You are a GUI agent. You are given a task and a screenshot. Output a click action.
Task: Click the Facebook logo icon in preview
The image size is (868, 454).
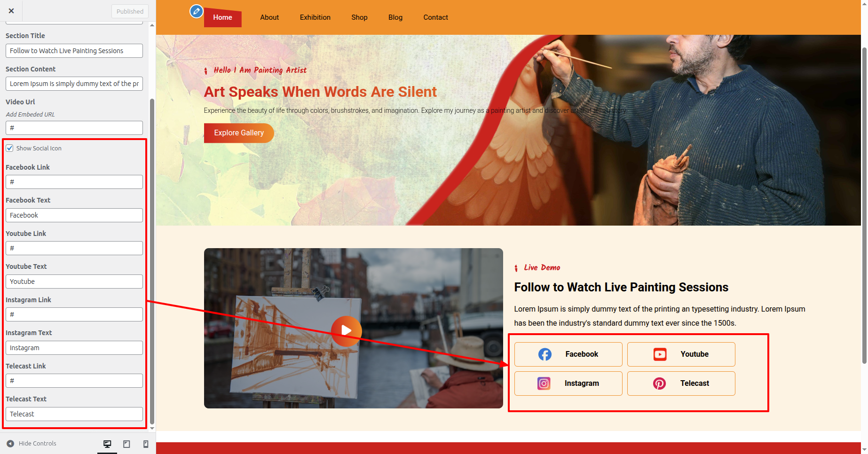[x=545, y=354]
